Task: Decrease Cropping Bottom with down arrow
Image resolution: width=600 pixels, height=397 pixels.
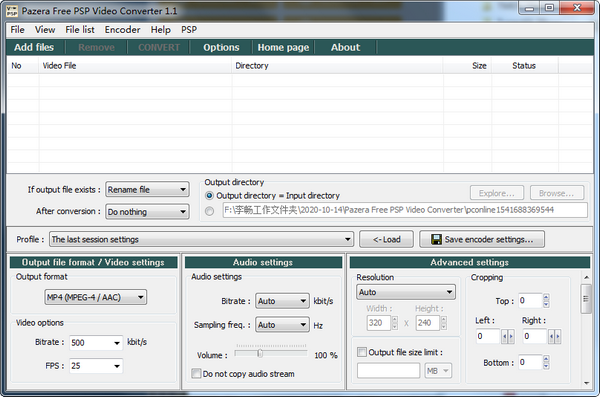Action: (x=546, y=366)
